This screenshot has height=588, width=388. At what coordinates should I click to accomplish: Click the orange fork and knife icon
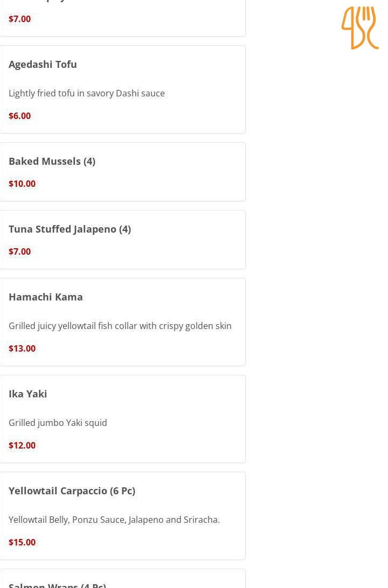click(x=359, y=28)
